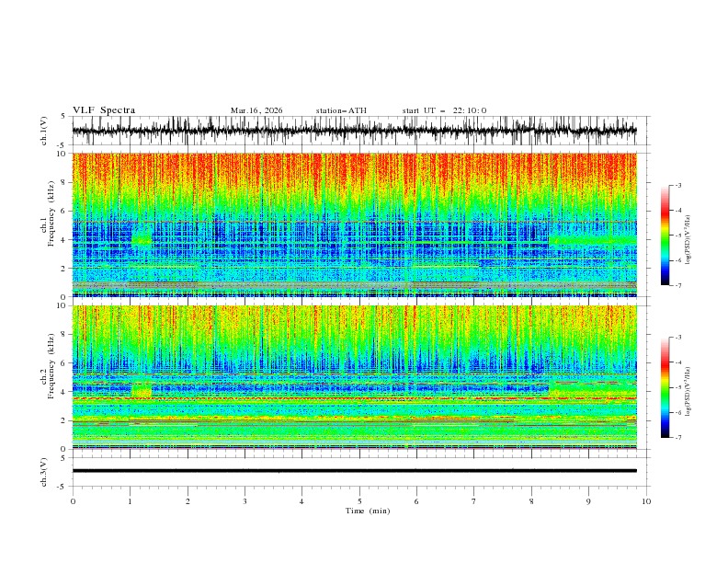Viewport: 728px width, 563px height.
Task: Click the "-5" tick on the ch.1(V) axis
Action: [62, 145]
